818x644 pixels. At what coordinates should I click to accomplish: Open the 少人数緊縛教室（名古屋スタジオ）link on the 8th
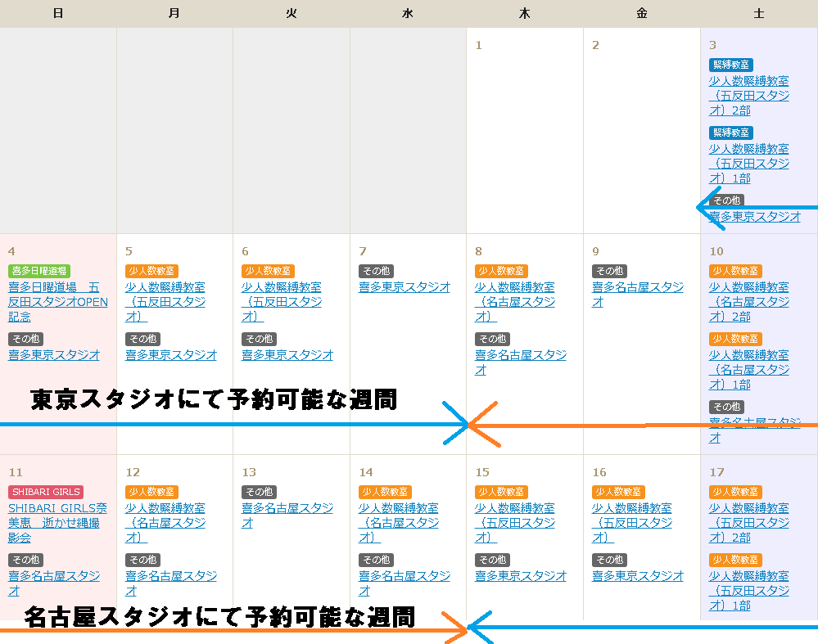tap(514, 302)
